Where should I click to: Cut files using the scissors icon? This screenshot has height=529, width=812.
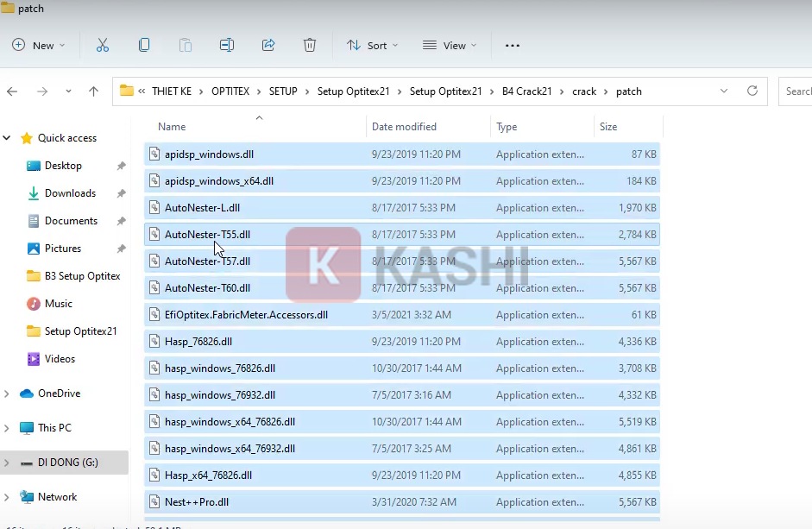tap(102, 45)
